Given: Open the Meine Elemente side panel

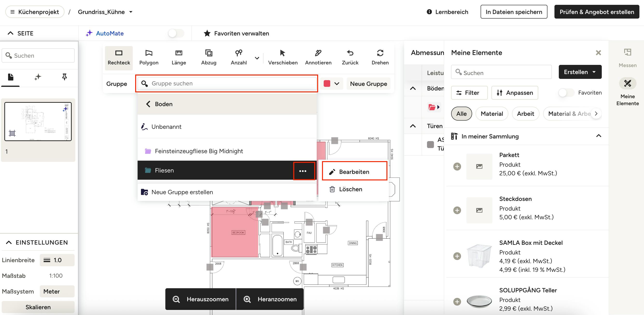Looking at the screenshot, I should tap(628, 92).
